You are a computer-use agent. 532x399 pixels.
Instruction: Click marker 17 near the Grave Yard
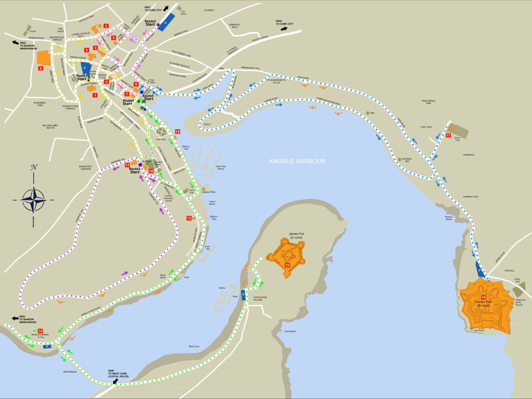pos(448,135)
